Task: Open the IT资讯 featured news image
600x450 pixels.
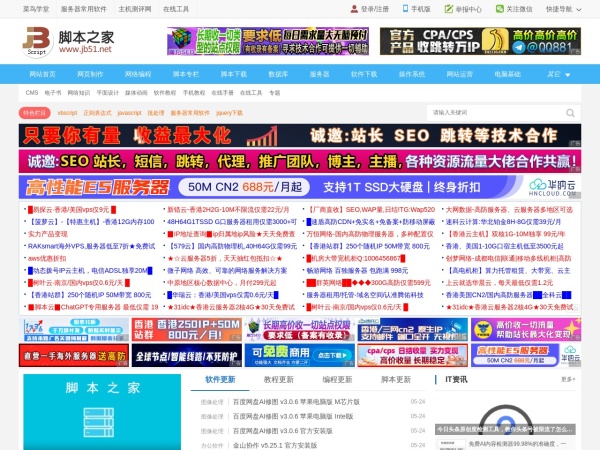Action: pyautogui.click(x=505, y=414)
